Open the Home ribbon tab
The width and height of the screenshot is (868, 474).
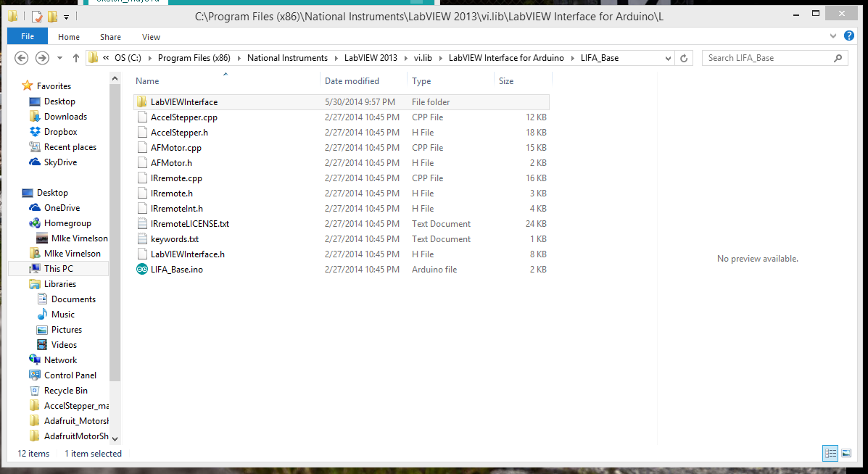click(69, 37)
